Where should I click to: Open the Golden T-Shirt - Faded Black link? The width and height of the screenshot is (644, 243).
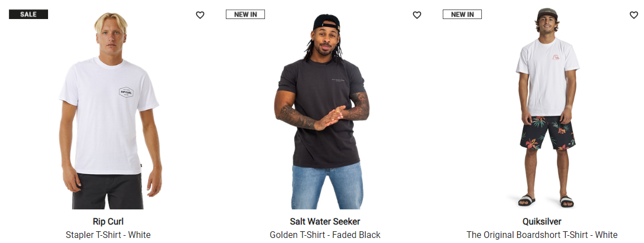pyautogui.click(x=325, y=235)
